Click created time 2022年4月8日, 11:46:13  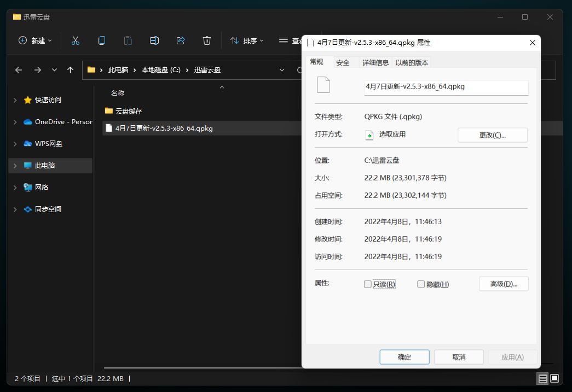[403, 221]
